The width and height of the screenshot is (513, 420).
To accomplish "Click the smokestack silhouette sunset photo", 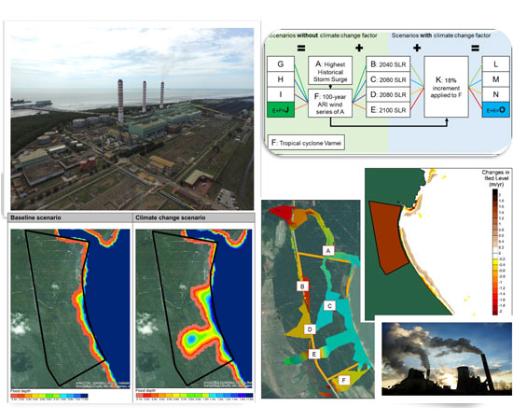I will click(x=447, y=358).
